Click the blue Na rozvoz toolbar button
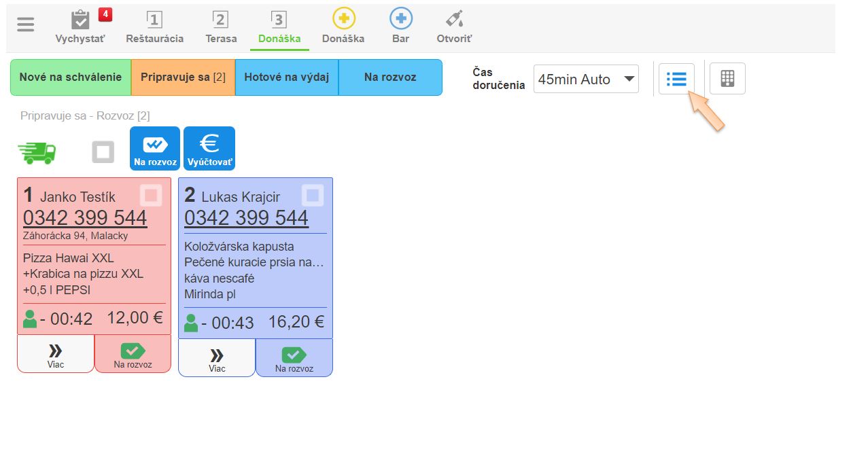 pos(155,148)
